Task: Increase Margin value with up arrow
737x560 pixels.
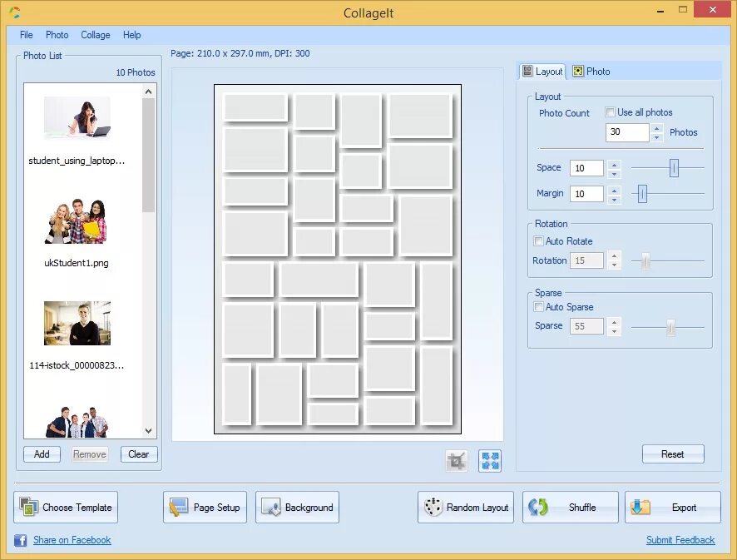Action: 615,190
